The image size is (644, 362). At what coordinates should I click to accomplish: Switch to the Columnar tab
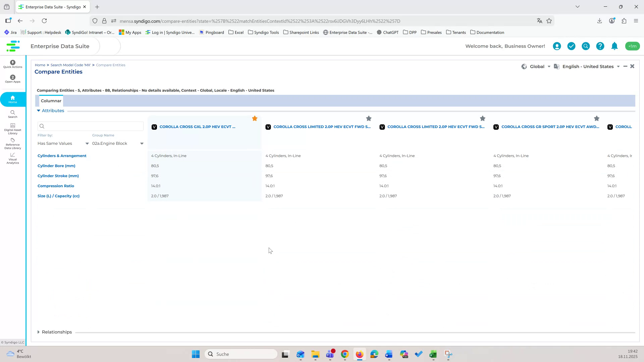[51, 101]
